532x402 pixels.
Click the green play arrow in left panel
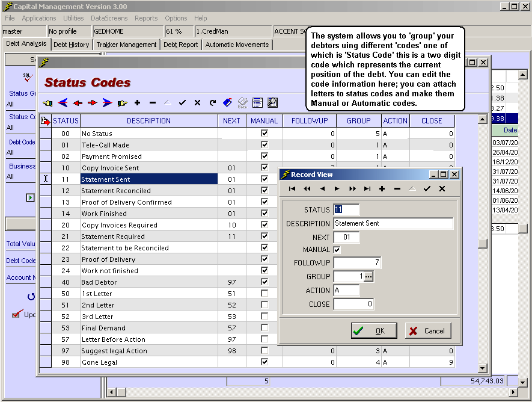[x=30, y=197]
